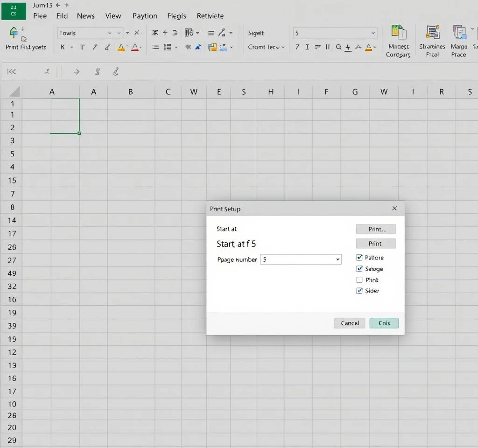
Task: Select column B header
Action: (131, 92)
